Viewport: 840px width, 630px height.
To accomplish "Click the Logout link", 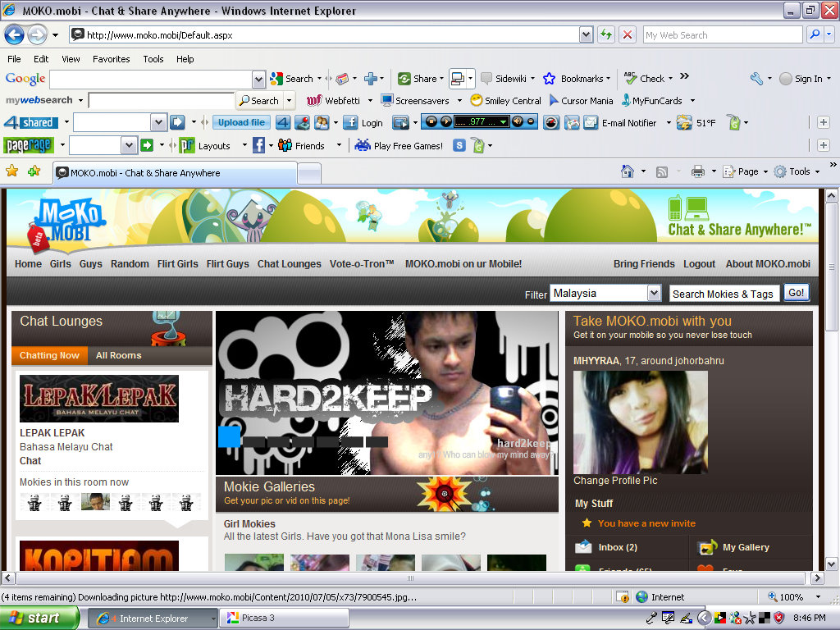I will coord(699,263).
